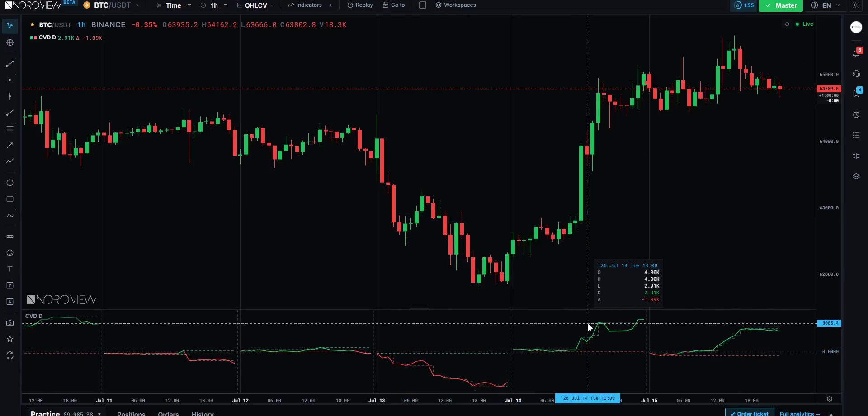The image size is (868, 416).
Task: Select the cursor pointer tool
Action: pyautogui.click(x=10, y=25)
